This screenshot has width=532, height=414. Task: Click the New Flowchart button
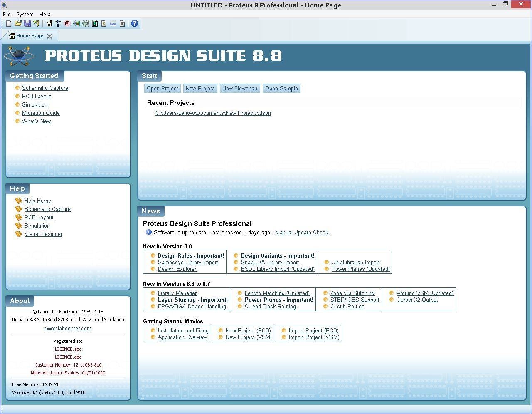tap(240, 88)
